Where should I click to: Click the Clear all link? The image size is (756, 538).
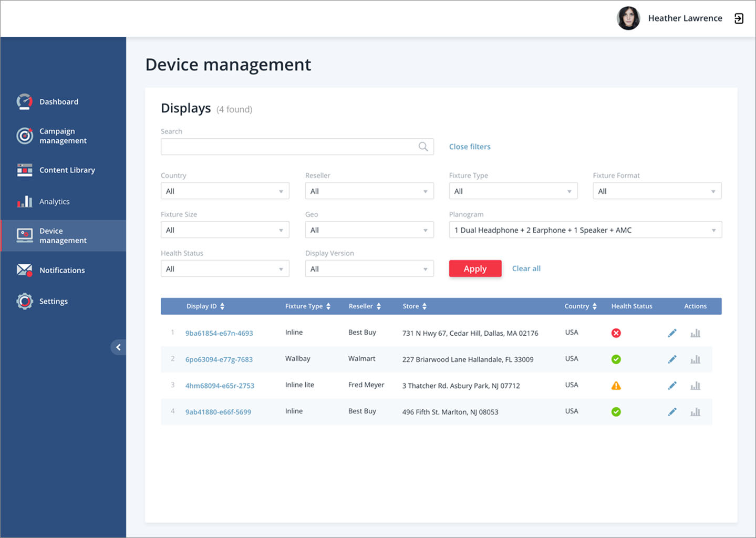526,268
